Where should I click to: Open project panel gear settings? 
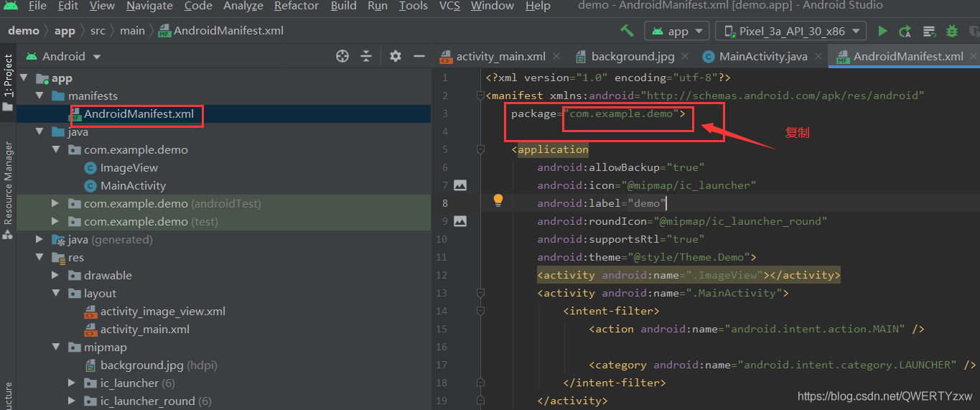395,56
